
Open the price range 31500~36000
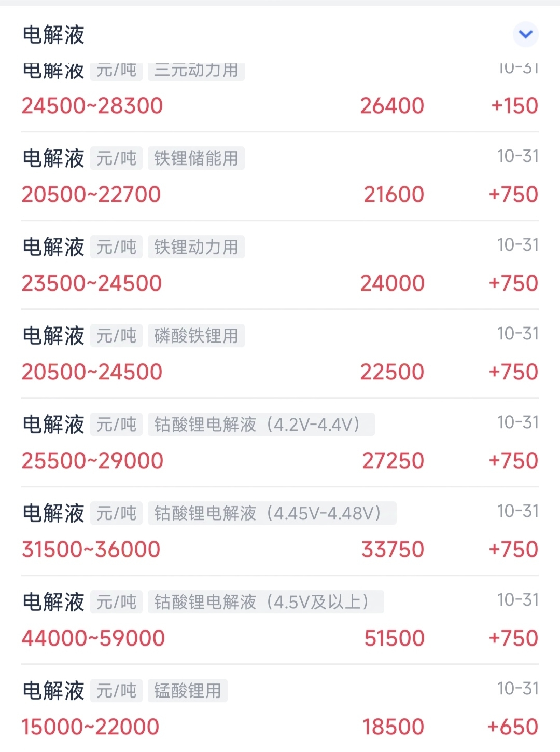[x=91, y=550]
